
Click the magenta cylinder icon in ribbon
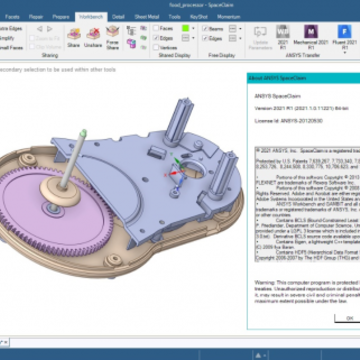click(x=131, y=43)
